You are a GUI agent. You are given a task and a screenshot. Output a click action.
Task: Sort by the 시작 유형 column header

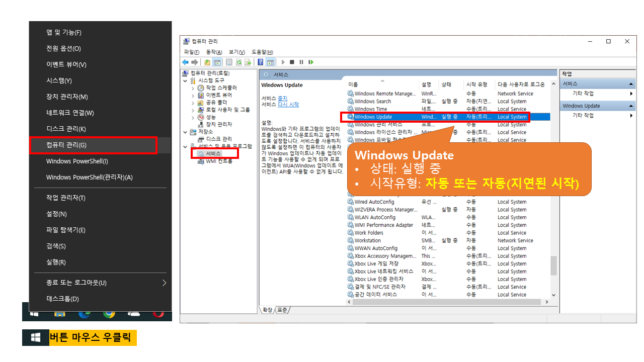click(479, 84)
